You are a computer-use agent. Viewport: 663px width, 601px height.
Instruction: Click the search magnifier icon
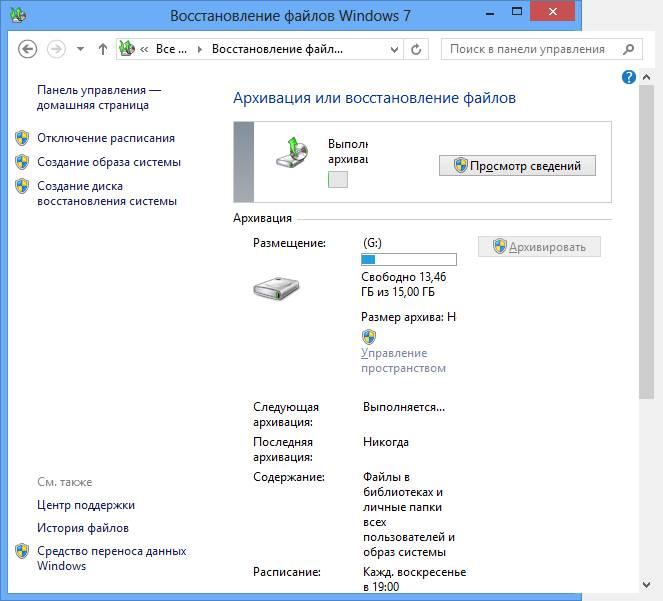coord(629,49)
